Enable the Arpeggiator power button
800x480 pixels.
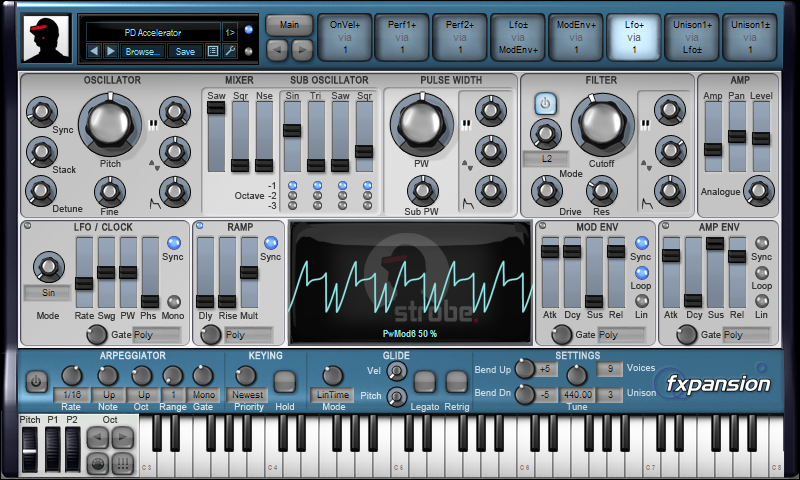[x=36, y=381]
